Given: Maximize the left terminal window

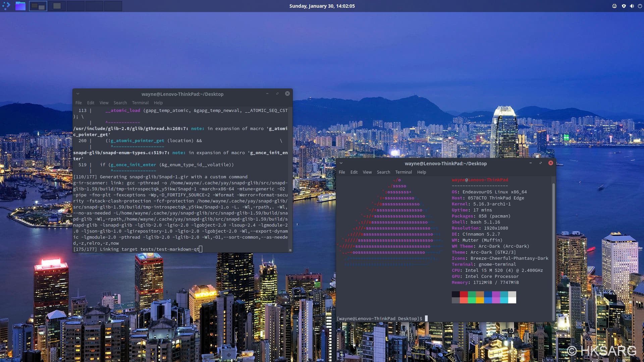Looking at the screenshot, I should (x=277, y=94).
